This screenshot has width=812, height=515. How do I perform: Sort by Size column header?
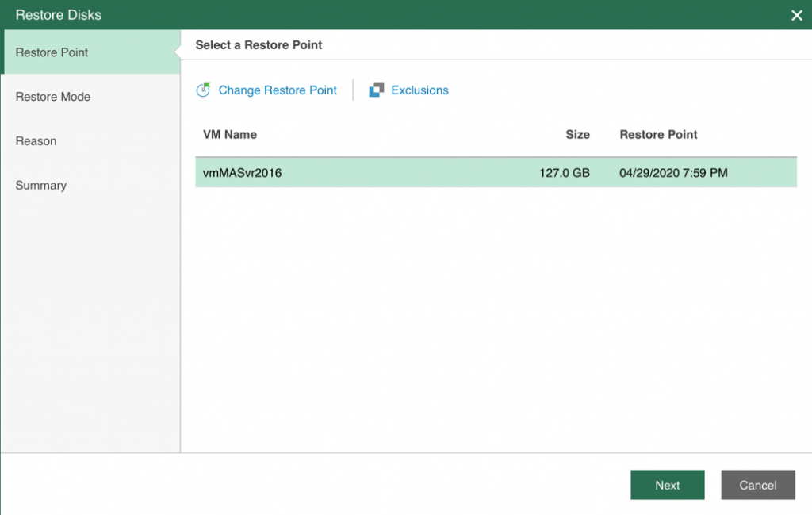(x=577, y=135)
